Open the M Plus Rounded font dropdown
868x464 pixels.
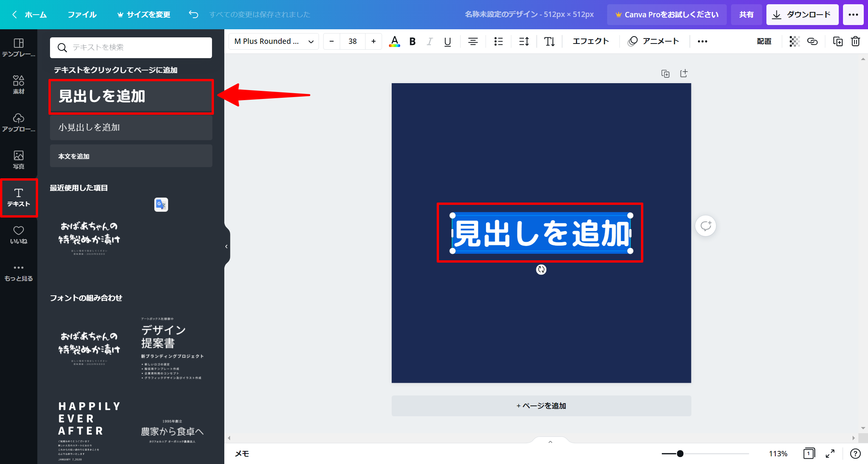click(x=274, y=41)
